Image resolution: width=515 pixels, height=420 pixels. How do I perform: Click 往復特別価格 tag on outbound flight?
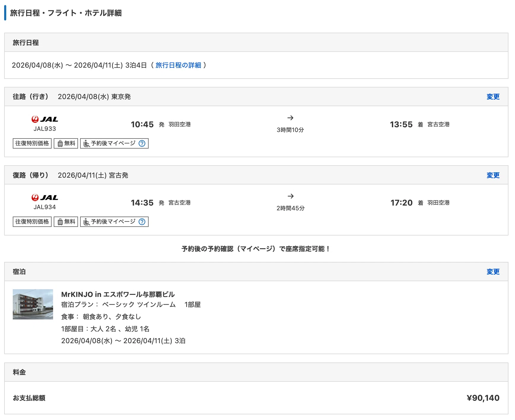[x=32, y=144]
